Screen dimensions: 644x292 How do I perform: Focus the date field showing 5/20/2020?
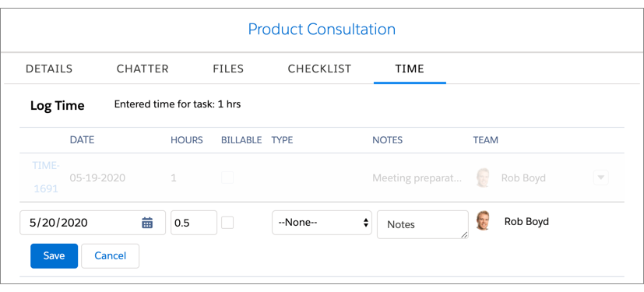click(x=93, y=223)
